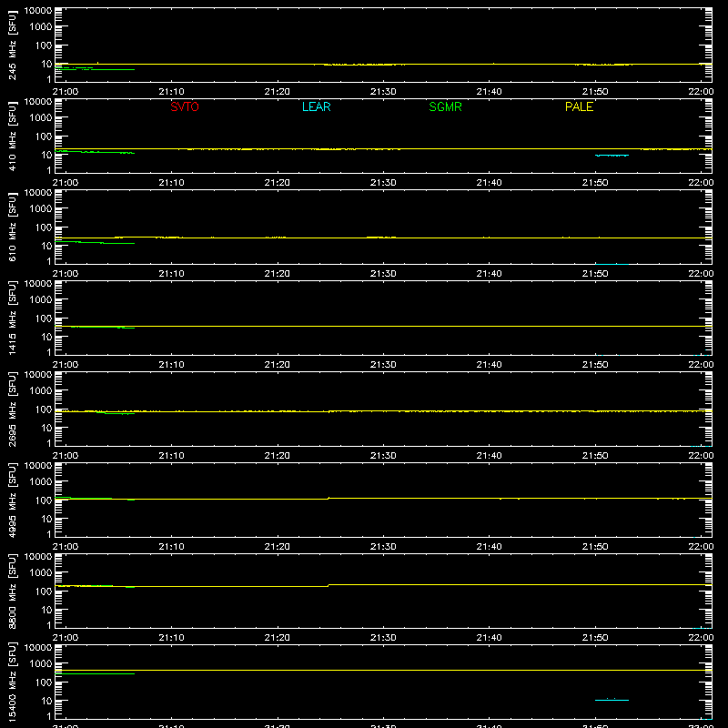The width and height of the screenshot is (728, 728).
Task: Click the 8800 MHz [SFU] axis title
Action: click(x=12, y=591)
